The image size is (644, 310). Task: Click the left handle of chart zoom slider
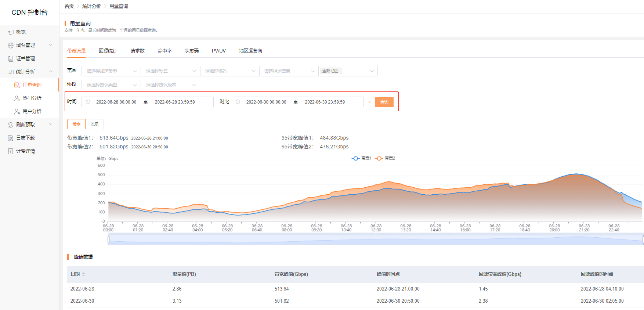(109, 240)
